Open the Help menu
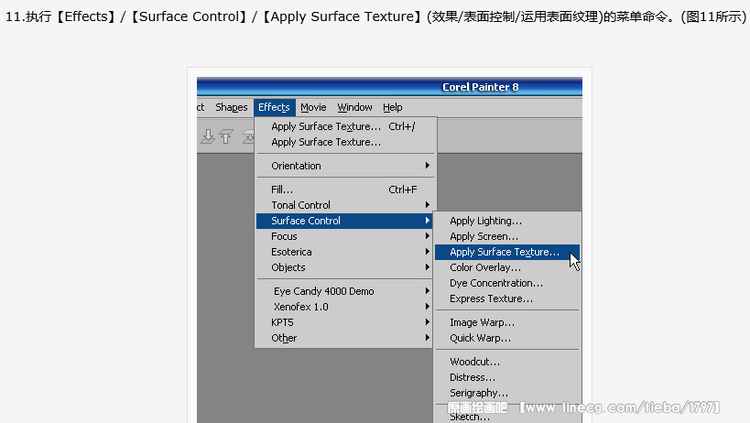750x423 pixels. point(392,107)
